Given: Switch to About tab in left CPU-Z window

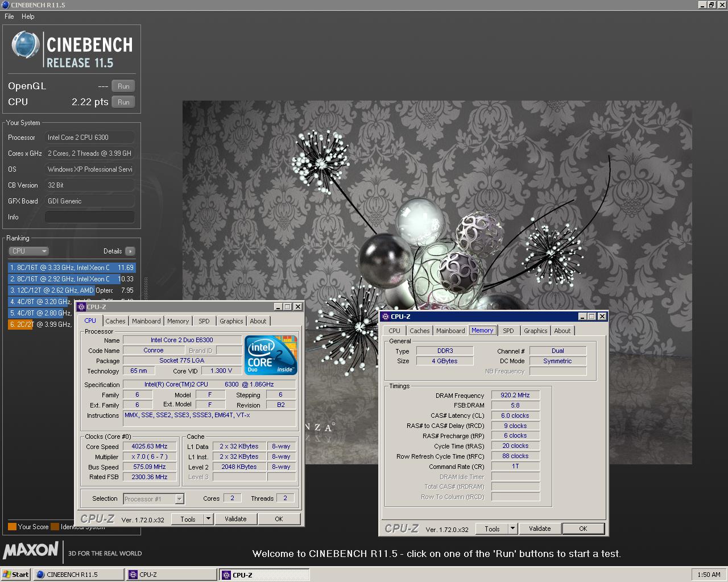Looking at the screenshot, I should pos(258,321).
